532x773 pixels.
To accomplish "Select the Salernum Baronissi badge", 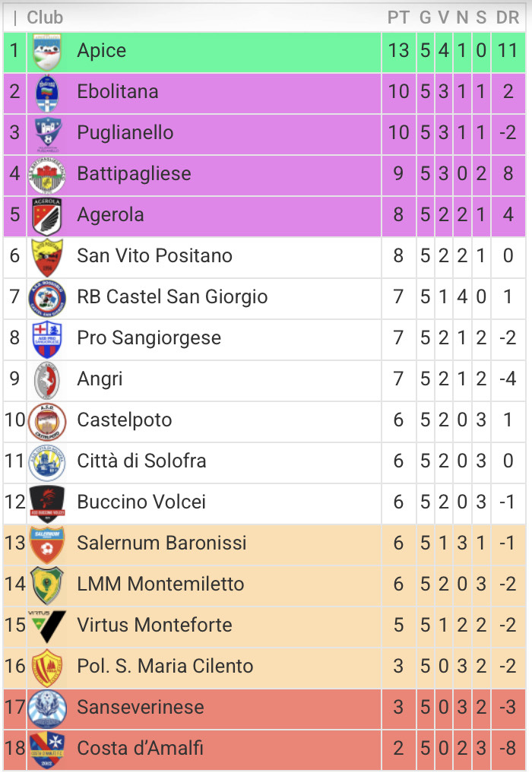I will coord(47,543).
